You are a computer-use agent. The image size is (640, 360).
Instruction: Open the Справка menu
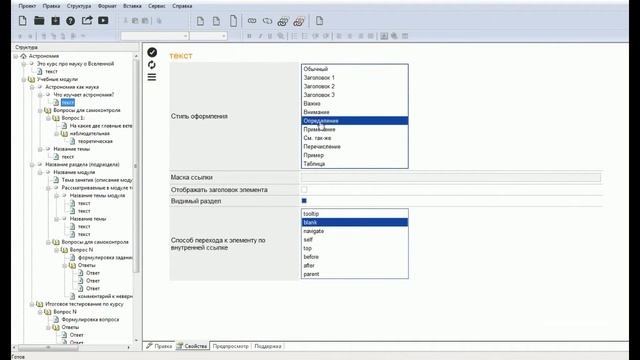(182, 6)
